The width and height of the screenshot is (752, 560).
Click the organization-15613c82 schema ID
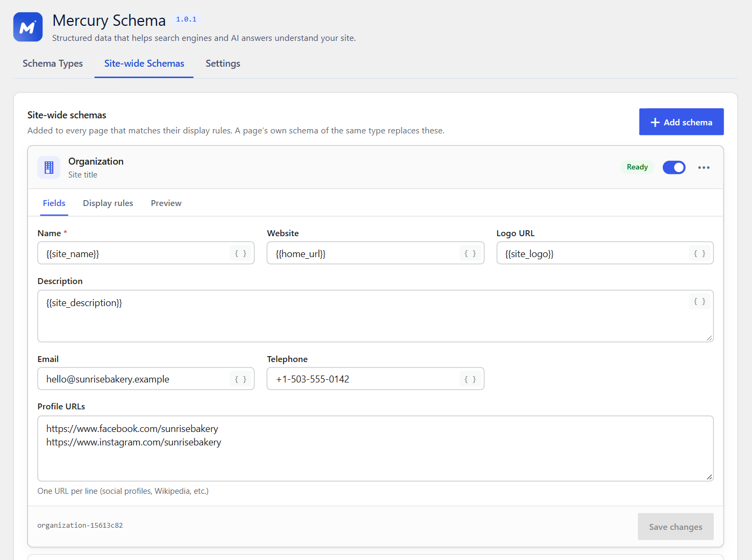click(80, 526)
